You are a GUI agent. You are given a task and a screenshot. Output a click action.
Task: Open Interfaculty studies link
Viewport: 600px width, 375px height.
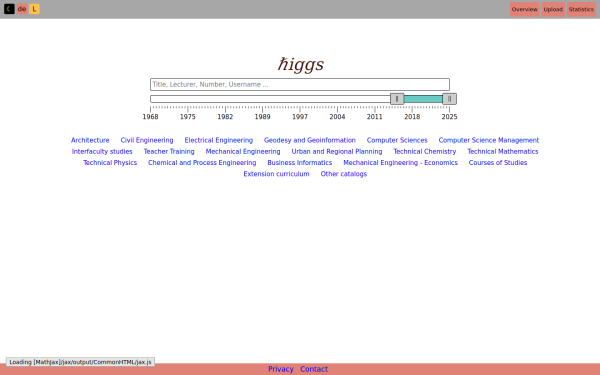102,152
